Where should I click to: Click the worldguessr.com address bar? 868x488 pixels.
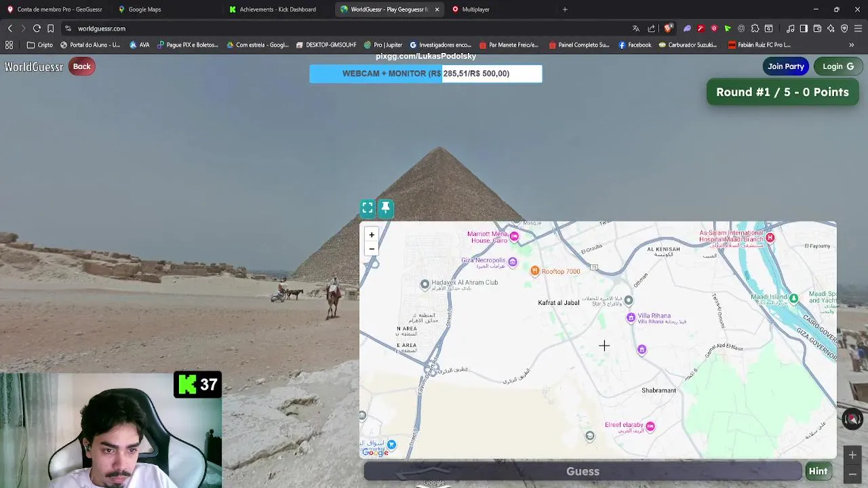(x=339, y=28)
